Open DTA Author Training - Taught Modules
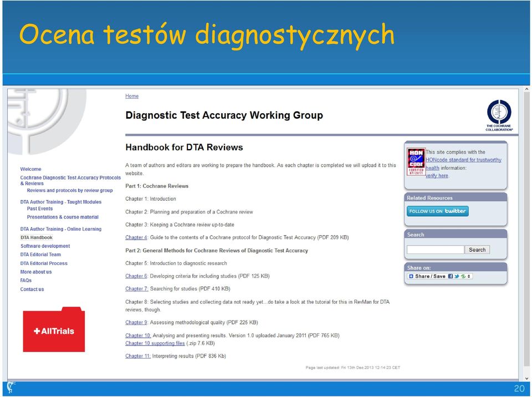Image resolution: width=532 pixels, height=397 pixels. pos(61,202)
